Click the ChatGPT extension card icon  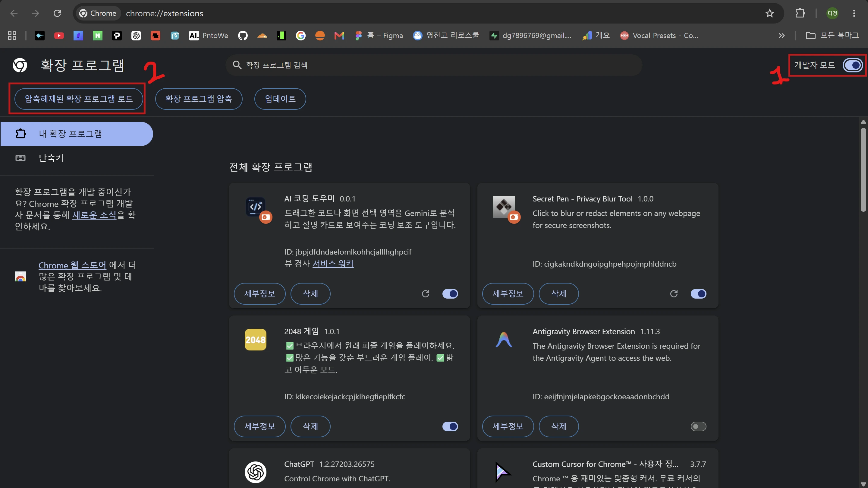255,472
